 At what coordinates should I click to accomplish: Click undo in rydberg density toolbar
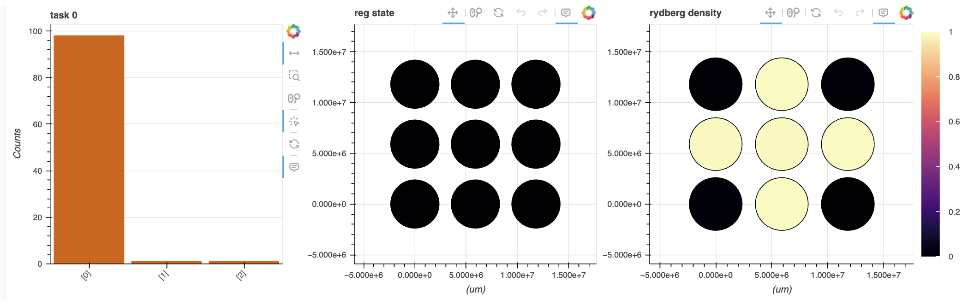click(838, 12)
